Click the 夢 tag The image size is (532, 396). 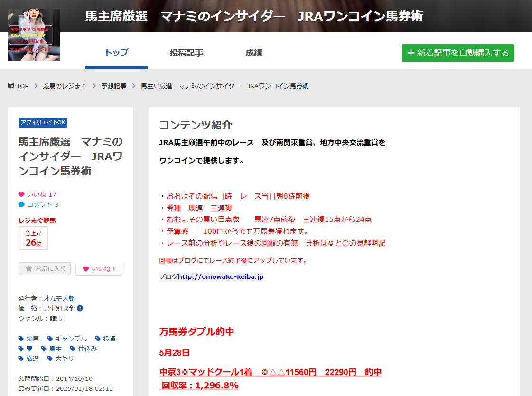pyautogui.click(x=29, y=349)
